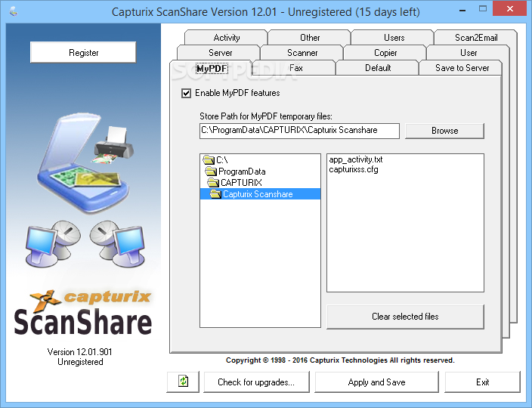Switch to the Activity tab
The image size is (532, 408).
pyautogui.click(x=226, y=37)
